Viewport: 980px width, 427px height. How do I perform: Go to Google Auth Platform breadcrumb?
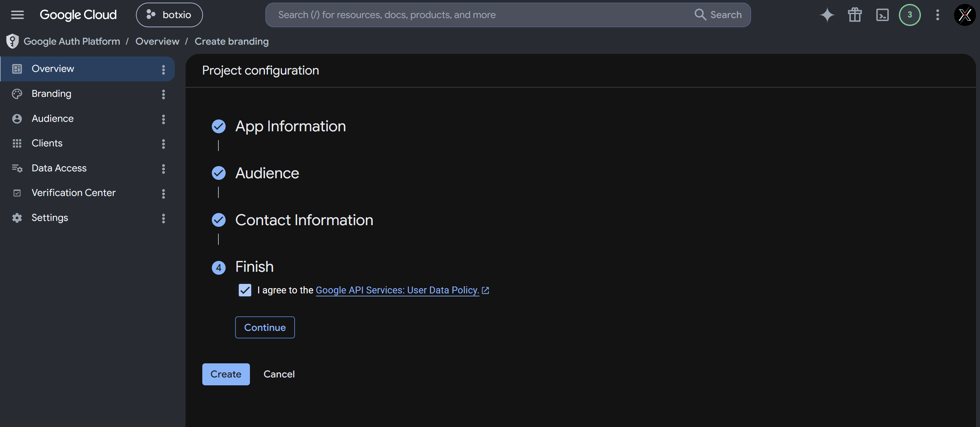(72, 41)
